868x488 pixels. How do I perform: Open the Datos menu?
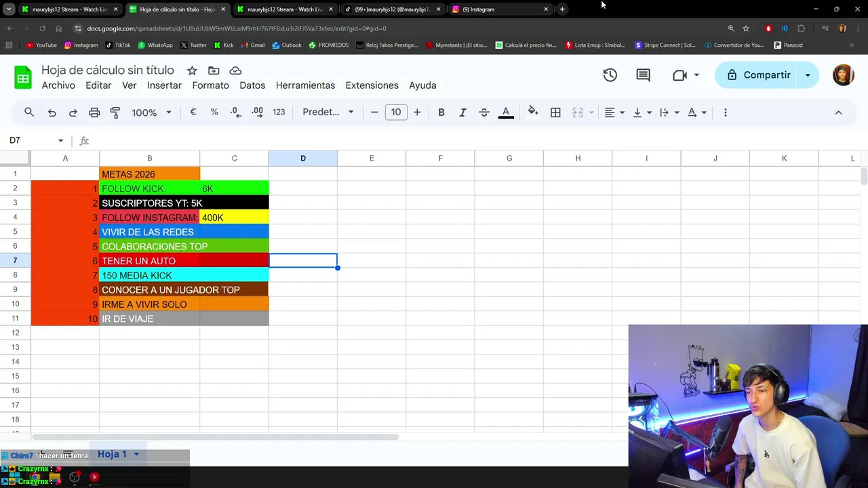(x=252, y=85)
